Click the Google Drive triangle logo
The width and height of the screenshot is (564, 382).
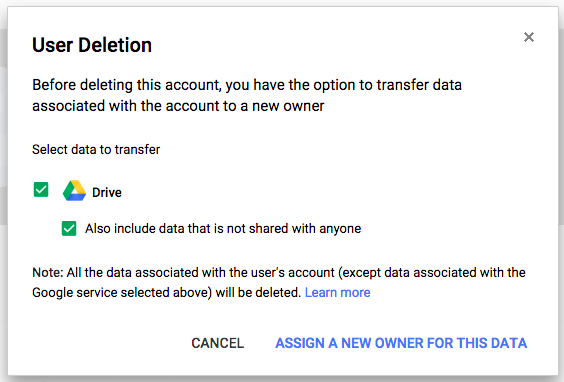(74, 190)
